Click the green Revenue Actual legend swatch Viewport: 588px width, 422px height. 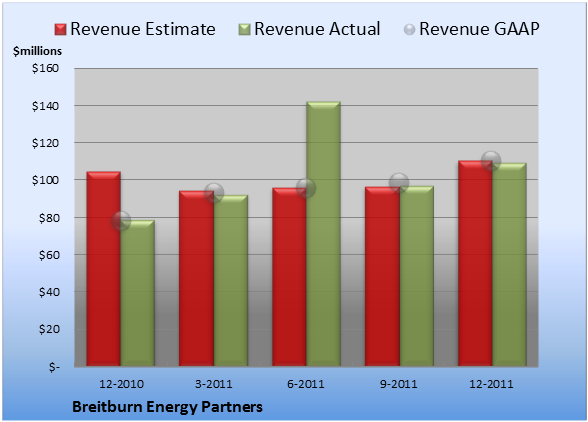(244, 30)
